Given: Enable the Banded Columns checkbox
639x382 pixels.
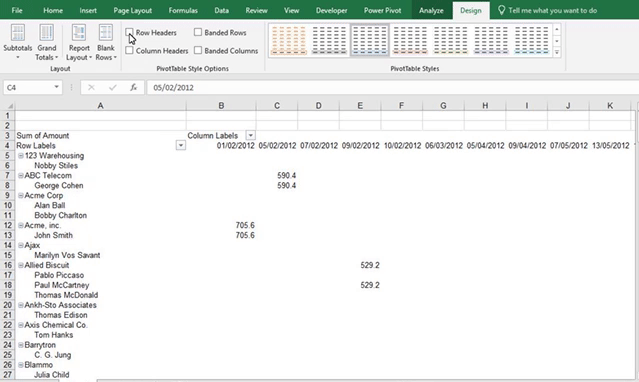Looking at the screenshot, I should pos(198,51).
